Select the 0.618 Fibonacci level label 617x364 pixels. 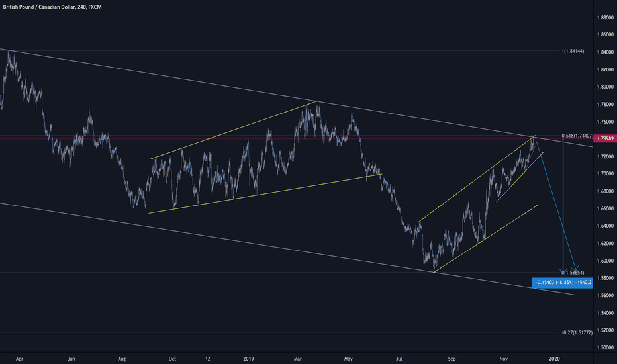[577, 136]
